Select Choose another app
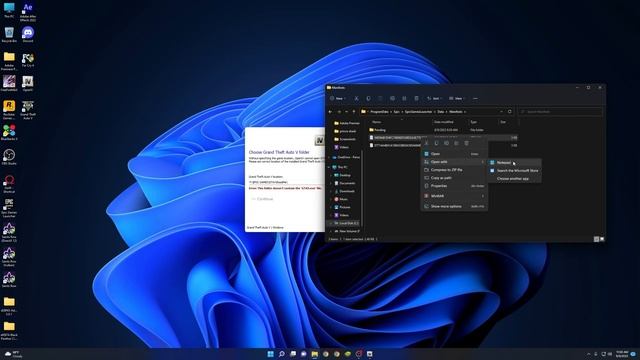The image size is (640, 360). coord(514,179)
